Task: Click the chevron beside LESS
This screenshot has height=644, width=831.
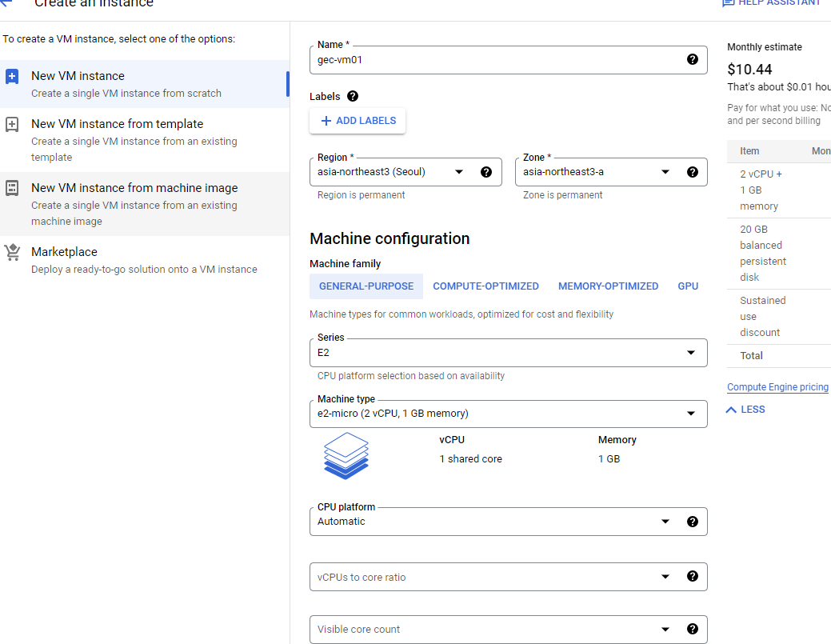Action: click(731, 410)
